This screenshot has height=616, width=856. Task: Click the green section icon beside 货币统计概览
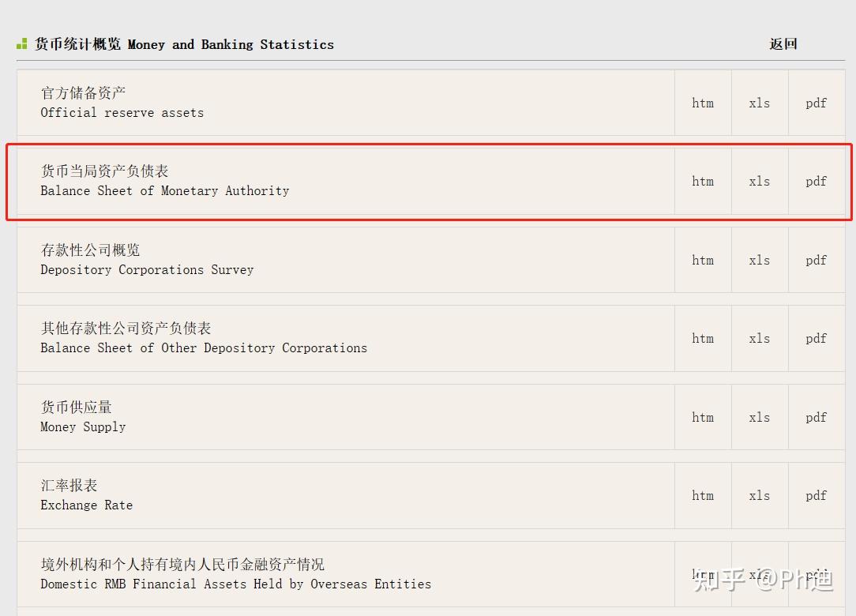tap(22, 44)
